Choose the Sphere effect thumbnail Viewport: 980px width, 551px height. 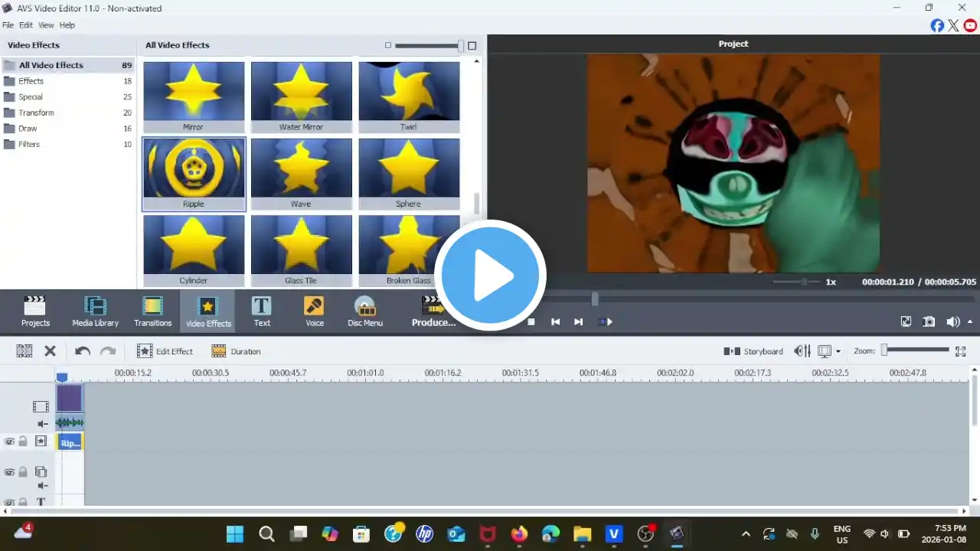(x=409, y=174)
